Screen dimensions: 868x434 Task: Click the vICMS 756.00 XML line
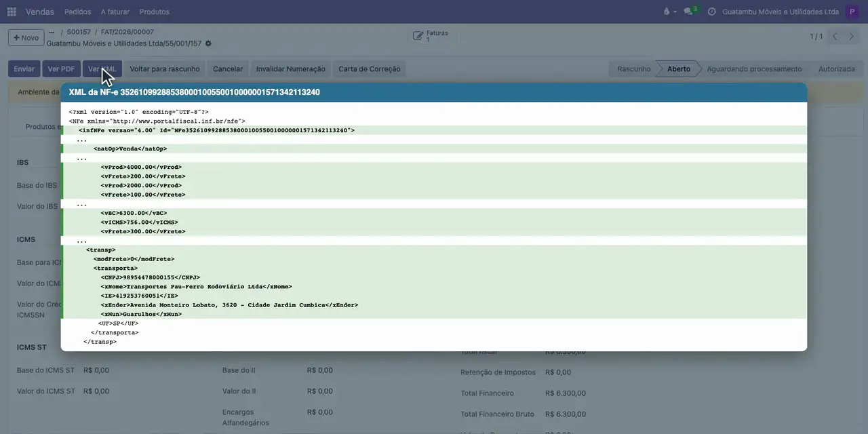tap(139, 222)
